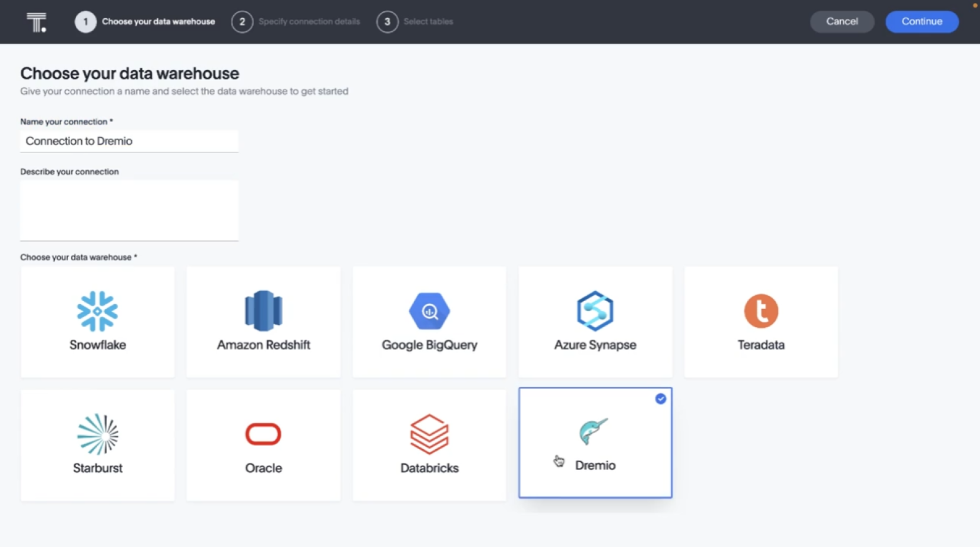The width and height of the screenshot is (980, 547).
Task: Choose the Databricks stacked layers icon
Action: pos(429,434)
